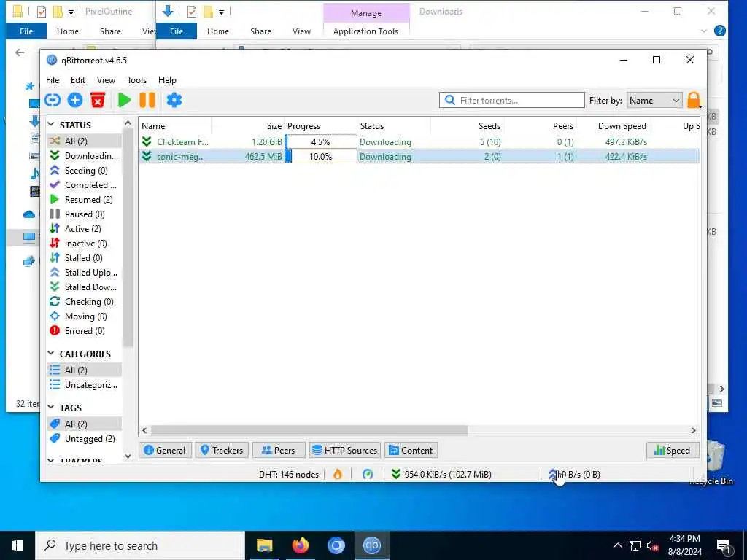
Task: Open the qBittorrent View menu
Action: click(106, 80)
